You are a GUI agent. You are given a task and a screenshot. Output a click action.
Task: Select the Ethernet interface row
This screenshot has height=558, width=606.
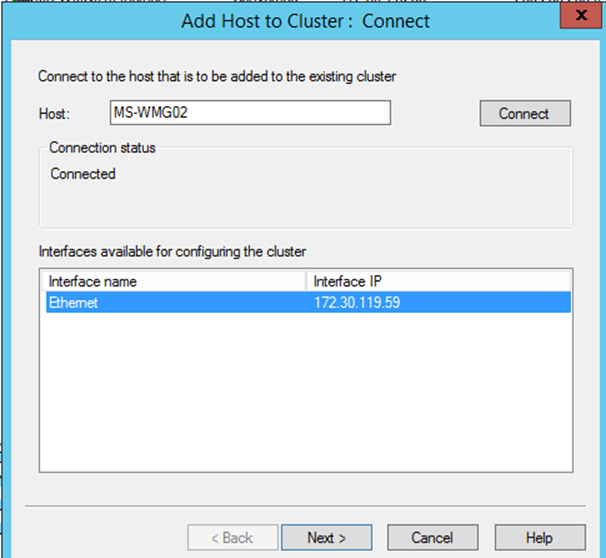(x=308, y=302)
